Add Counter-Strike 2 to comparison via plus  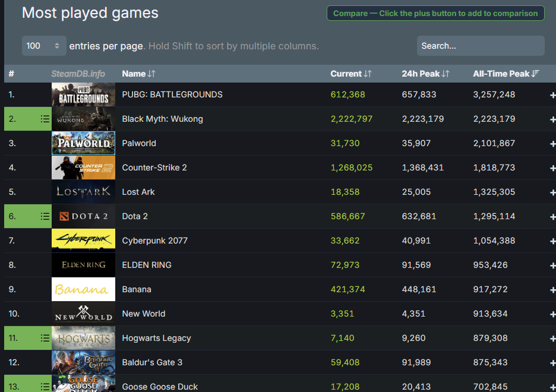(553, 168)
